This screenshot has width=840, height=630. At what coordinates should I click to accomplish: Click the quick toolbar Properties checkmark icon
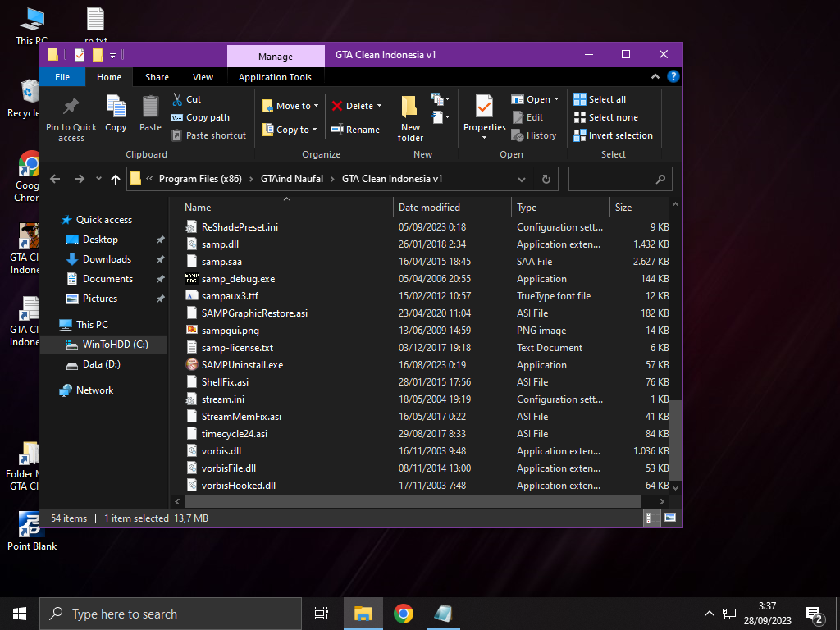pos(80,55)
